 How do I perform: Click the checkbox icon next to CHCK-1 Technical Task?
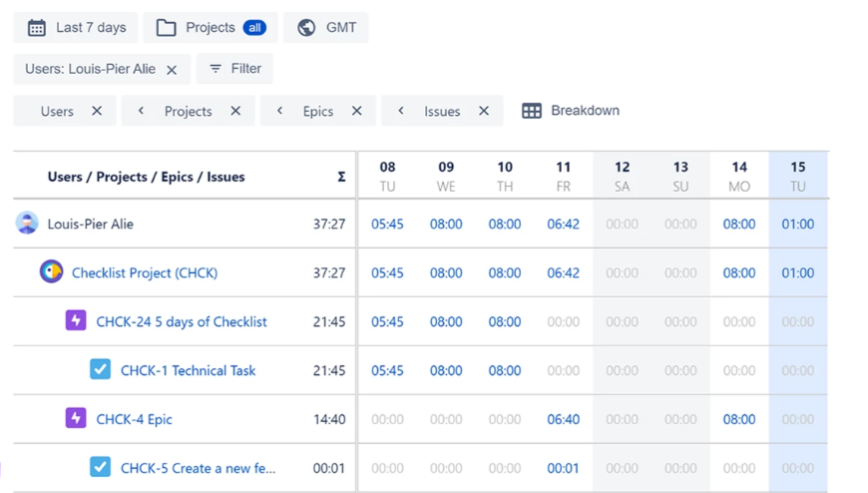tap(100, 370)
